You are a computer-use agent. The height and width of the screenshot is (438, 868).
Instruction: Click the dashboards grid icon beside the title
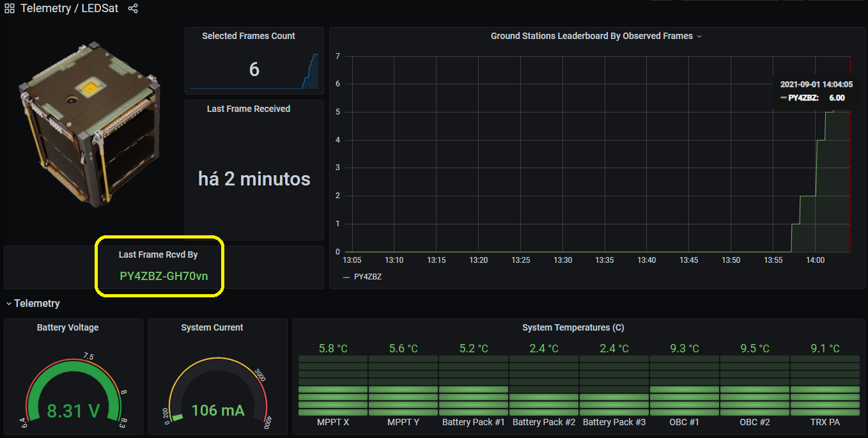tap(10, 9)
